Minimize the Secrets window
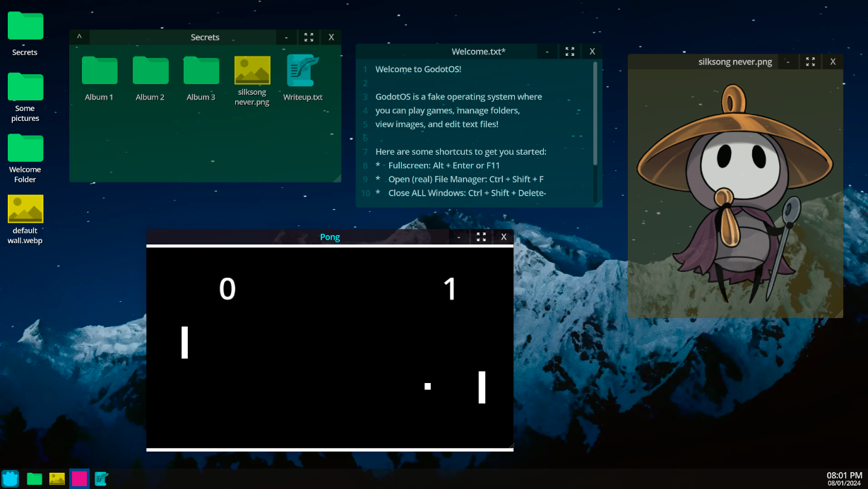The height and width of the screenshot is (489, 868). (x=286, y=37)
